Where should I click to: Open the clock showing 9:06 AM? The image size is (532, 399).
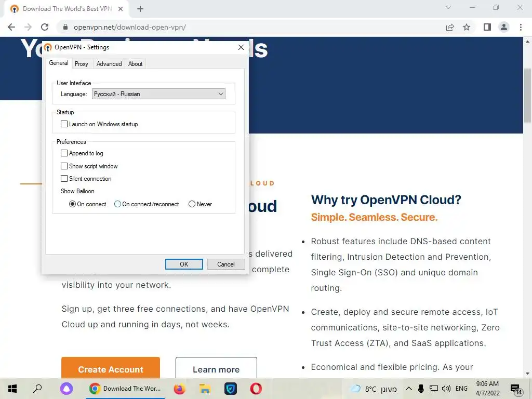[487, 389]
